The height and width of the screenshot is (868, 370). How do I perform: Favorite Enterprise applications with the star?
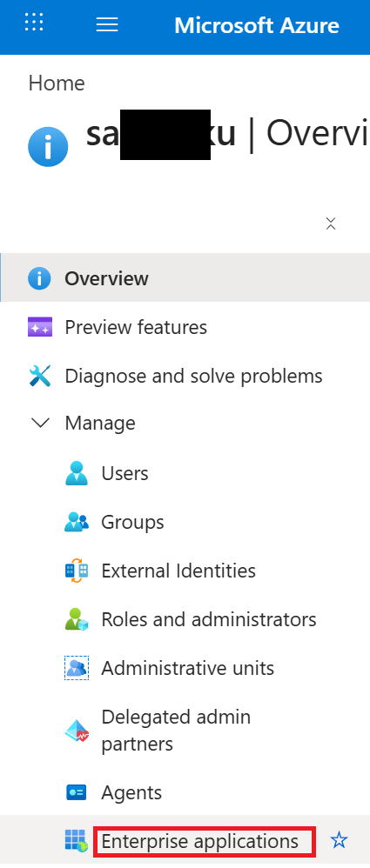pos(339,841)
